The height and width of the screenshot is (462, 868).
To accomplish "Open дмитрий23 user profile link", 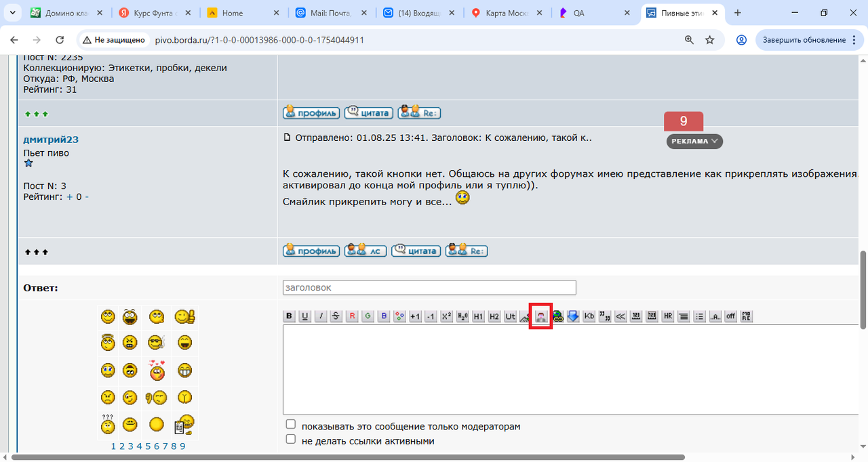I will click(x=51, y=140).
